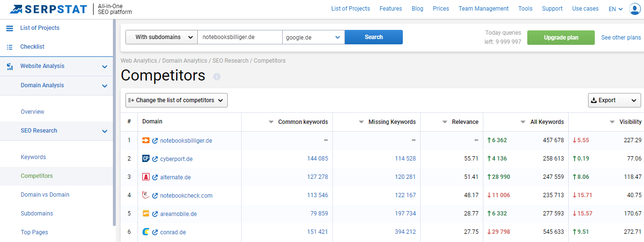644x242 pixels.
Task: Click the Serpstat logo
Action: click(x=48, y=9)
